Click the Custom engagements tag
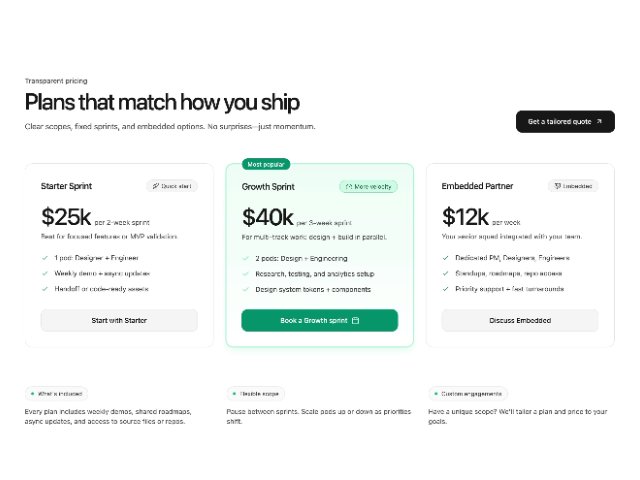The height and width of the screenshot is (480, 640). tap(467, 394)
